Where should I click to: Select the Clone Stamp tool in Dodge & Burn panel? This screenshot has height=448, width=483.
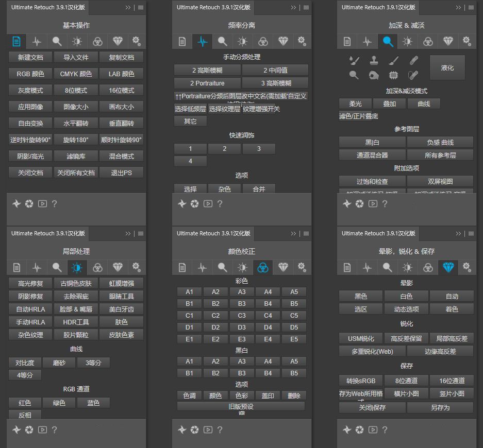[x=374, y=60]
